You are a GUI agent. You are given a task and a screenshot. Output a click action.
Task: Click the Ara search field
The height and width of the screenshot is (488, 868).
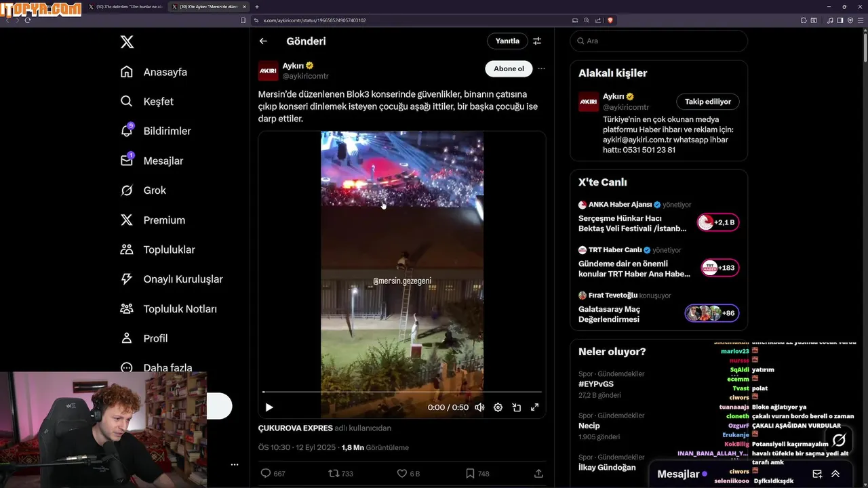658,41
